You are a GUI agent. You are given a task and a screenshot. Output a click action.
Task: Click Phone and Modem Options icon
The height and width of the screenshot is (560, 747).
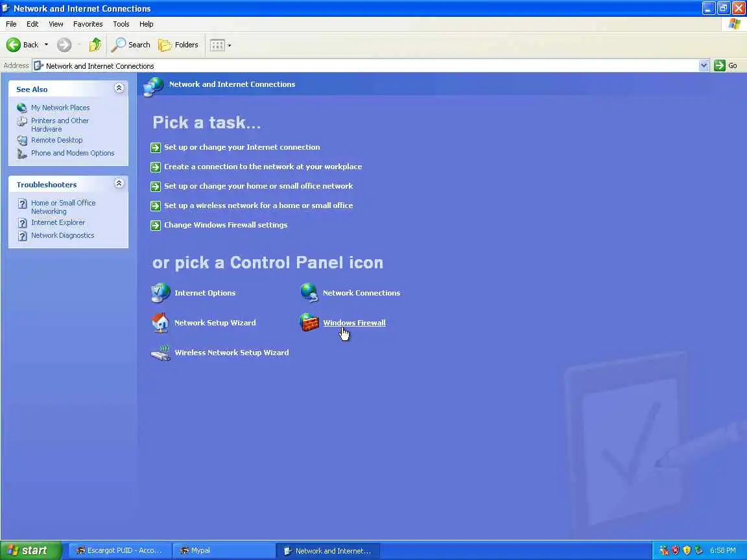point(22,154)
